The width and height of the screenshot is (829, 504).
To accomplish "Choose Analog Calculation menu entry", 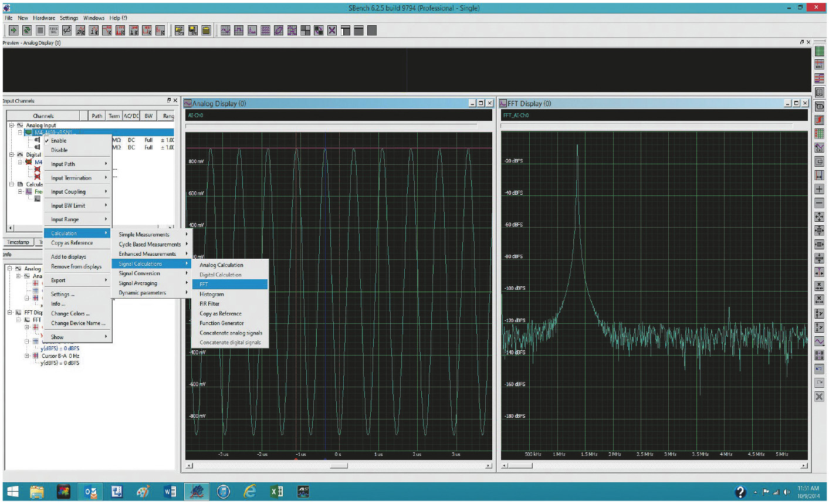I will click(230, 265).
